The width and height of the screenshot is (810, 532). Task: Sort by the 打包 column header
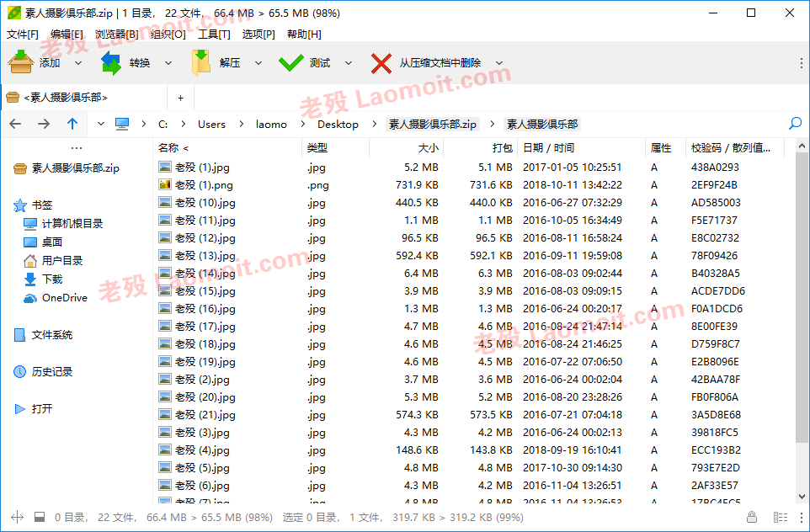point(481,148)
